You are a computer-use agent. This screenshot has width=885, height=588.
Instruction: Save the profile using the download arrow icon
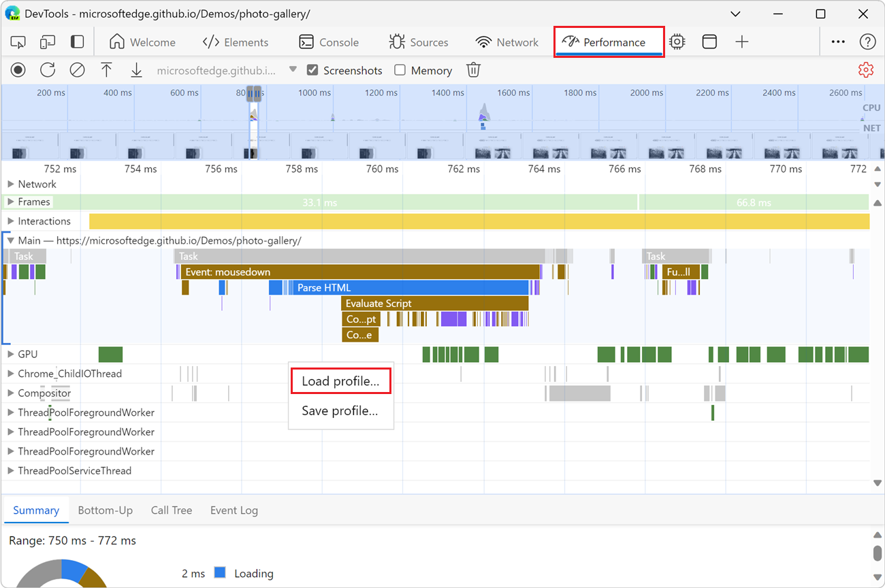(x=136, y=69)
